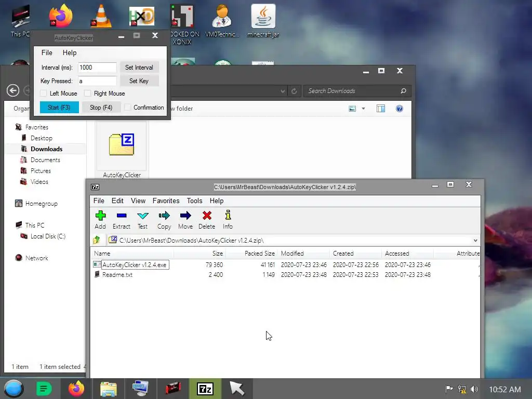
Task: Click the change view icon in Explorer
Action: click(x=352, y=109)
